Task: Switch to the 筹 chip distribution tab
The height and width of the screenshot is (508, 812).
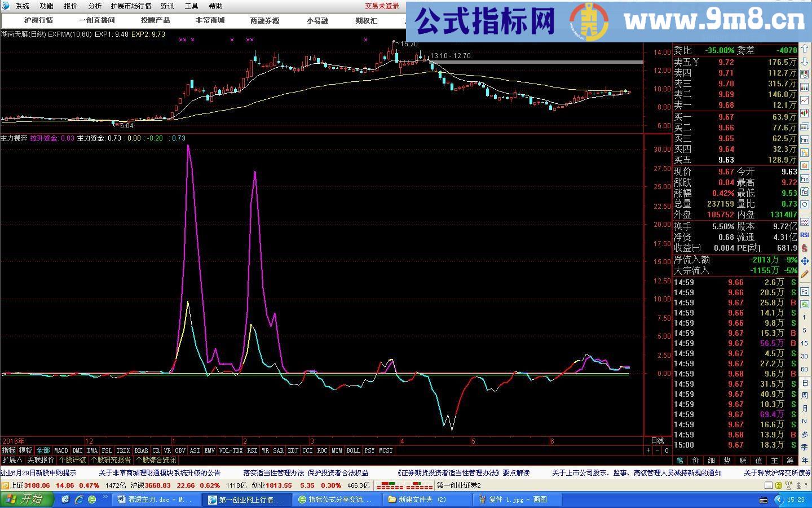Action: pos(790,461)
